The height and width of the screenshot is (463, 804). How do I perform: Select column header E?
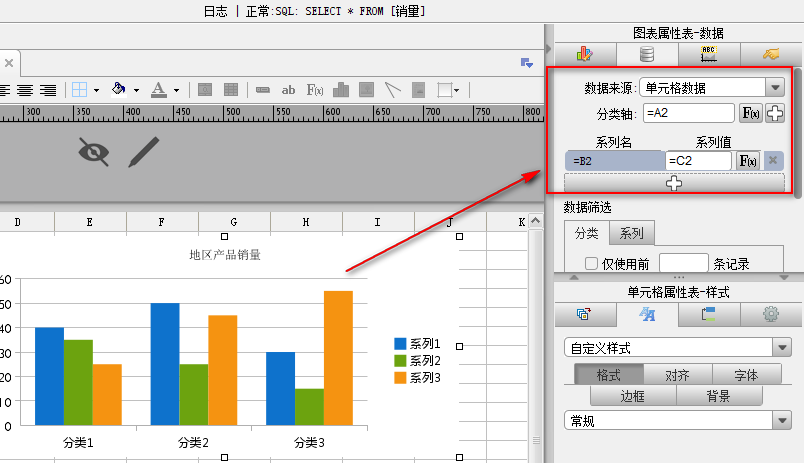click(x=90, y=222)
